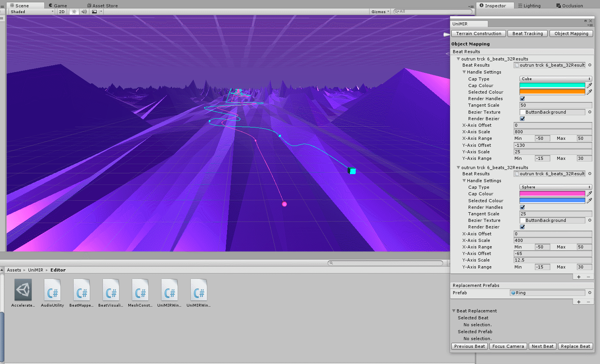Open scene effects dropdown arrow

tap(101, 12)
